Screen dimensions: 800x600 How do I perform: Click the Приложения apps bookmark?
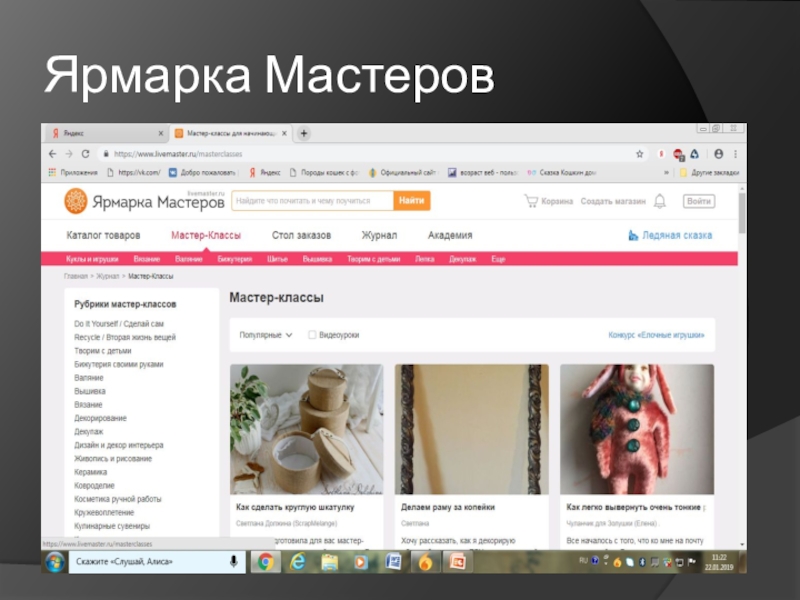[72, 172]
